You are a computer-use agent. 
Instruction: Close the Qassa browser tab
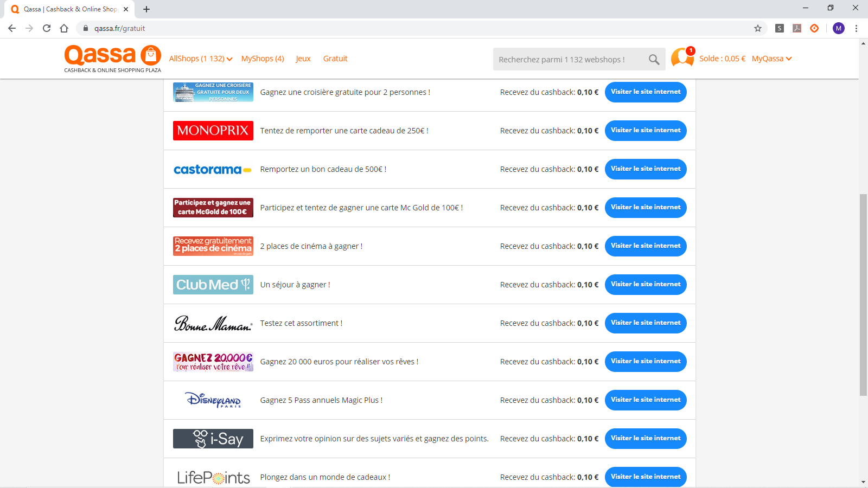[126, 9]
